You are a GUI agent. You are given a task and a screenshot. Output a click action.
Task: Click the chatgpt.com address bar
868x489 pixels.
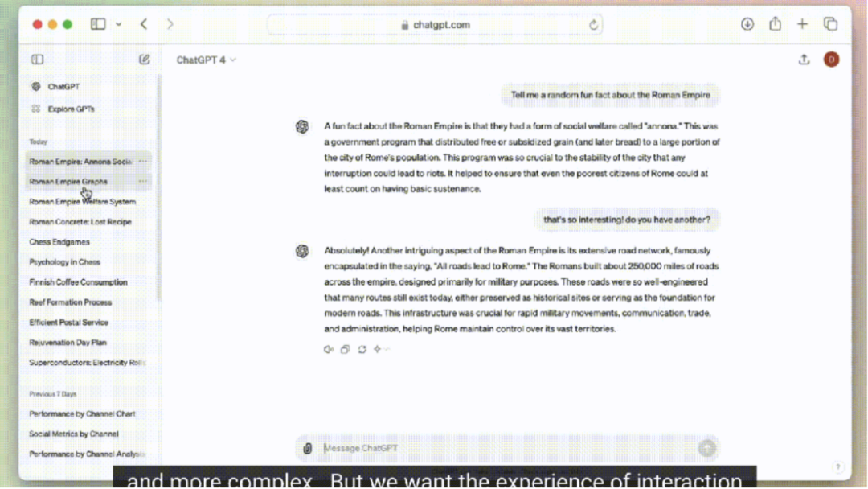435,25
